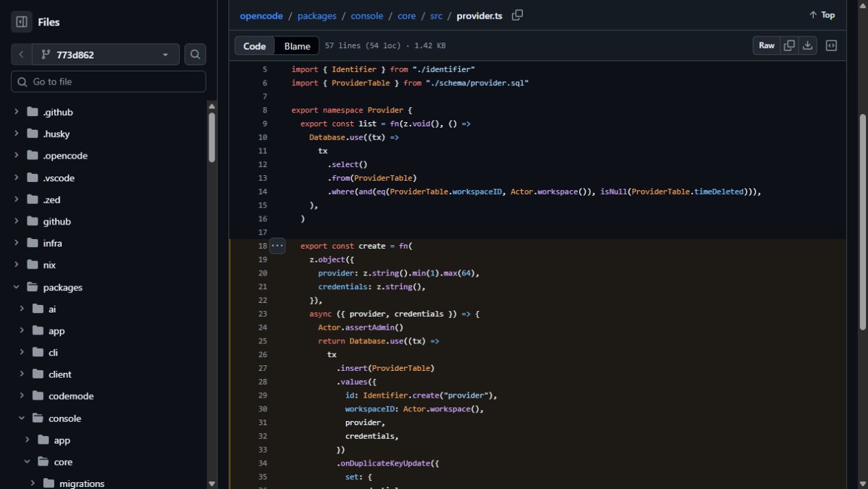Click '.onDuplicateKeyUpdate({' code text
This screenshot has height=489, width=868.
(x=388, y=464)
